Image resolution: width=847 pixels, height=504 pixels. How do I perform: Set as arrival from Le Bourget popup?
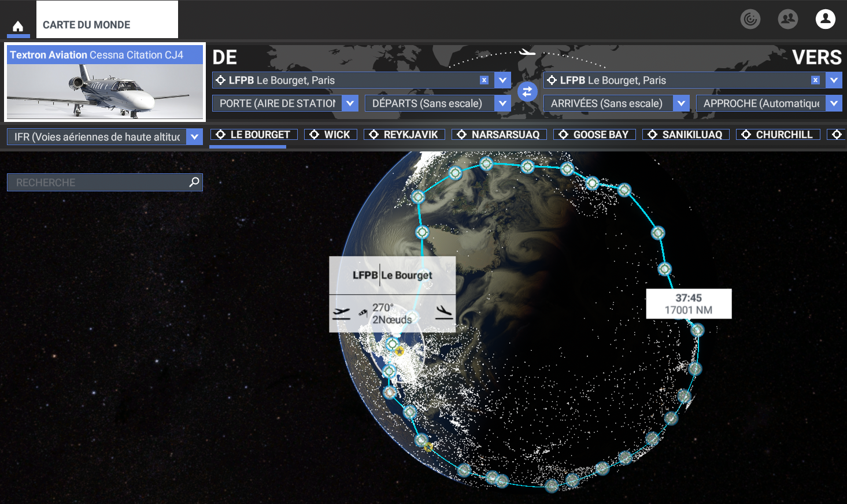coord(444,313)
